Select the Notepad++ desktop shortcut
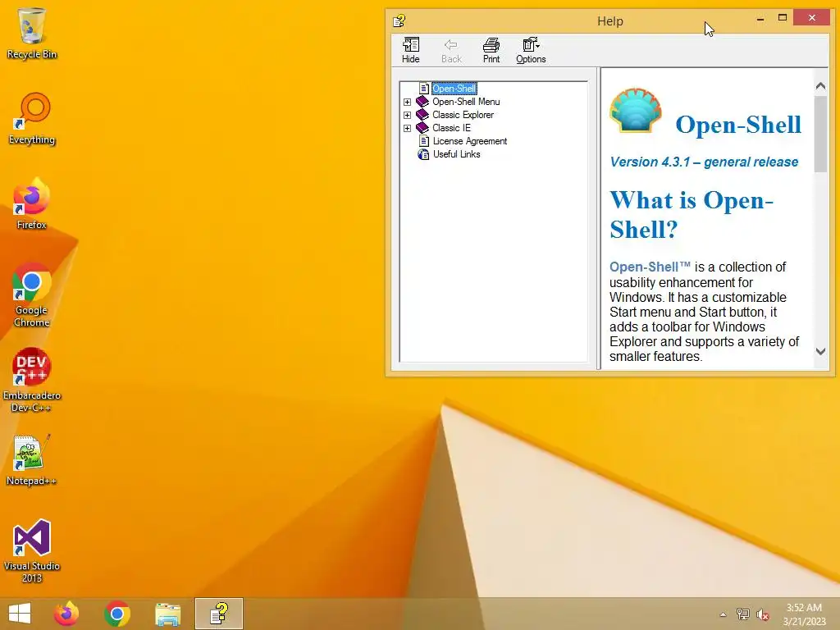 point(32,460)
